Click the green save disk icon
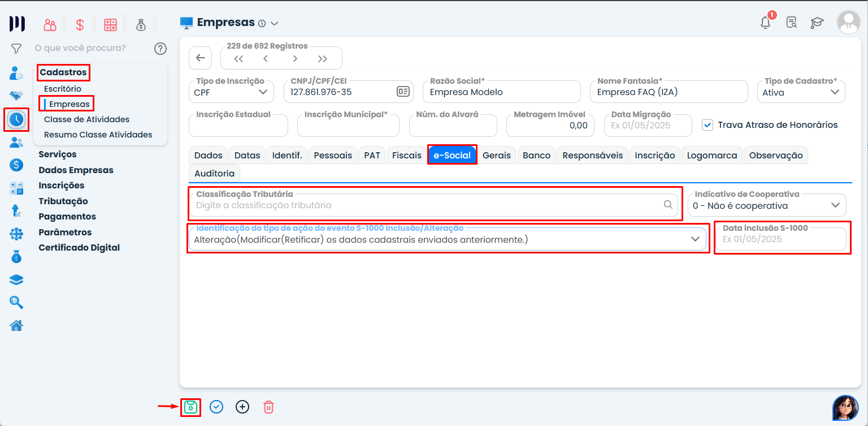868x426 pixels. pos(191,407)
